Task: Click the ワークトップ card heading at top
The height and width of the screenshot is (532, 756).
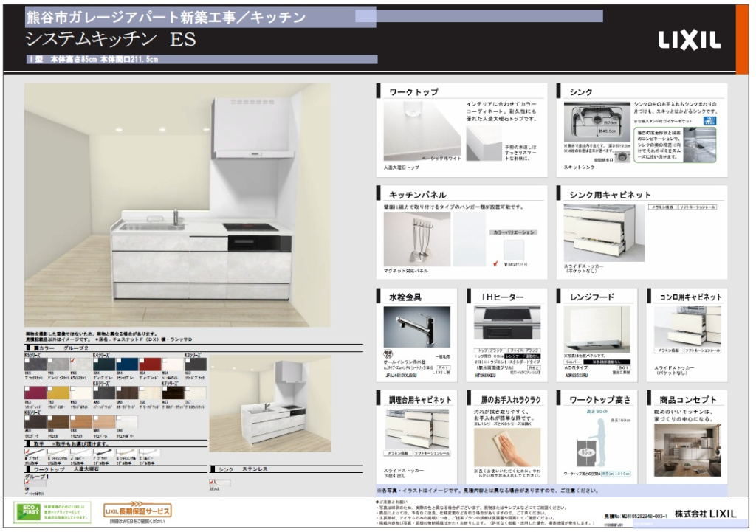Action: point(413,92)
